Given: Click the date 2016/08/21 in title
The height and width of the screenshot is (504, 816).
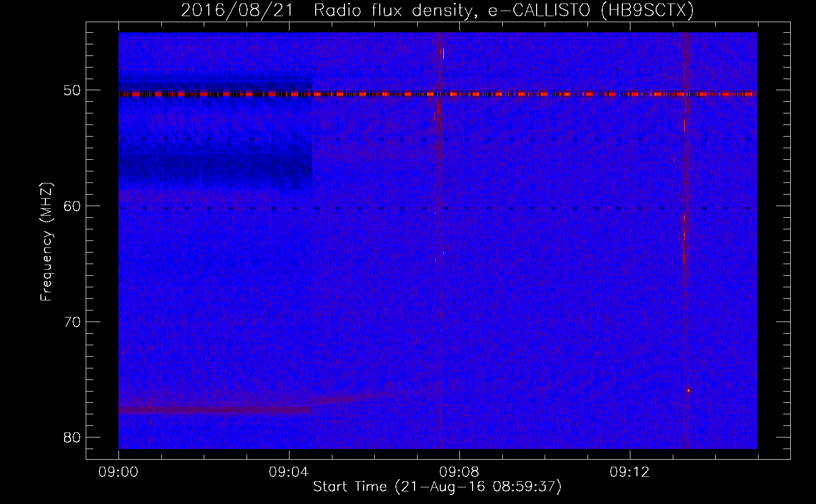Looking at the screenshot, I should click(x=237, y=11).
